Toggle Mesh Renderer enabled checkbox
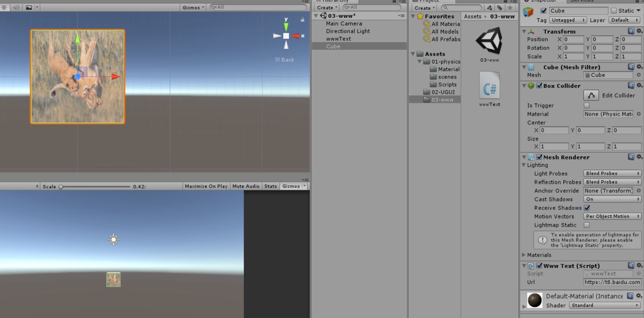 click(539, 157)
